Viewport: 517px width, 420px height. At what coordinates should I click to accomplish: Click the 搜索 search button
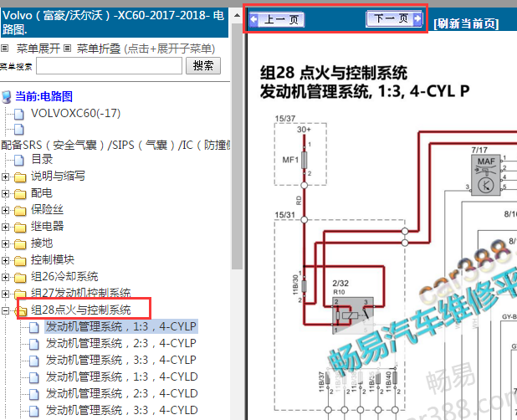pos(203,65)
